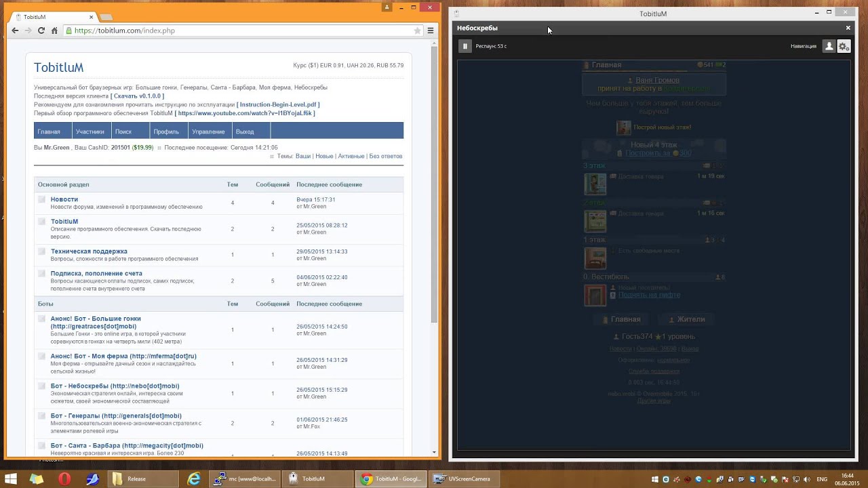
Task: Open the Участники forum menu tab
Action: click(90, 131)
